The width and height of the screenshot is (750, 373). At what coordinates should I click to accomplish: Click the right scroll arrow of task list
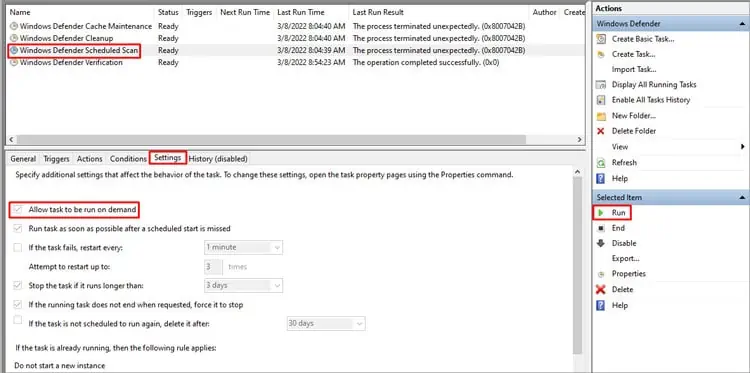[579, 140]
